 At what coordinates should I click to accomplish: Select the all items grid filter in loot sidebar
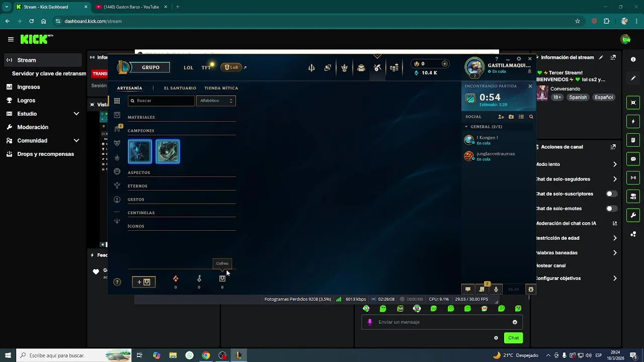(x=117, y=101)
